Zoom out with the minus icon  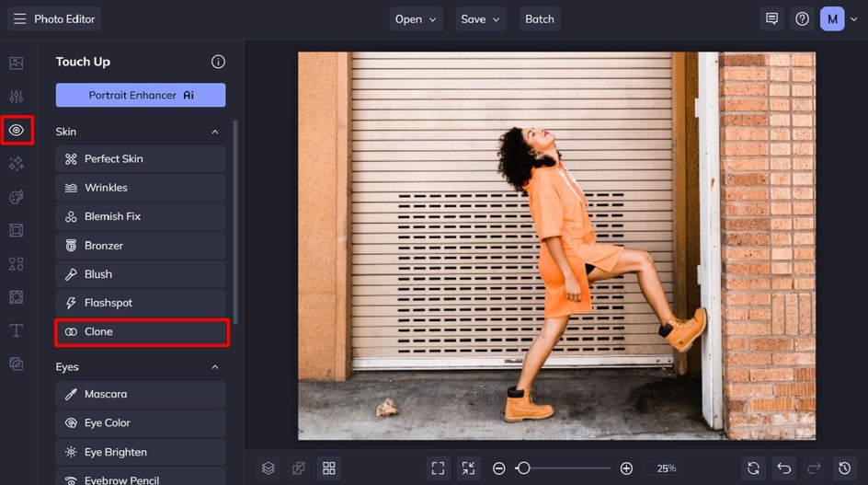(x=498, y=469)
